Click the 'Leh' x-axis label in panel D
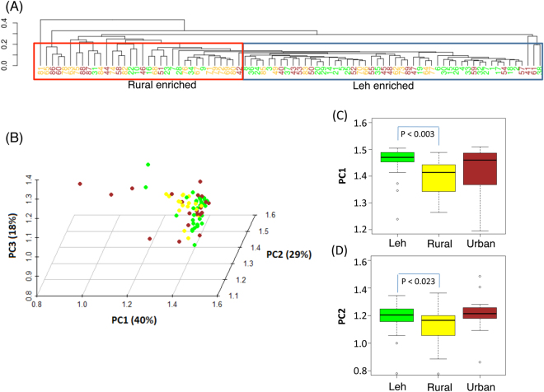This screenshot has width=544, height=392. coord(397,386)
